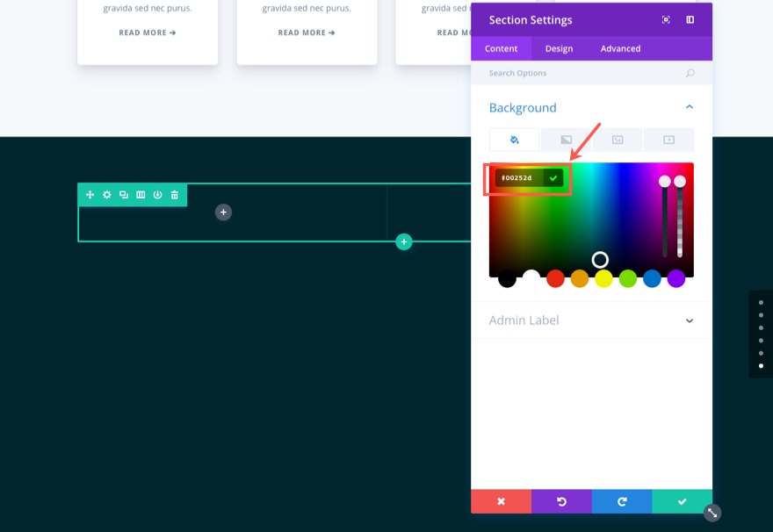Redo change with blue button
The image size is (773, 532).
(622, 501)
